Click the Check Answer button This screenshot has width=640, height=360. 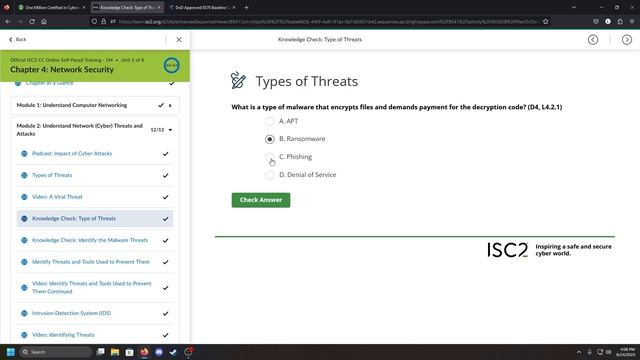tap(261, 200)
